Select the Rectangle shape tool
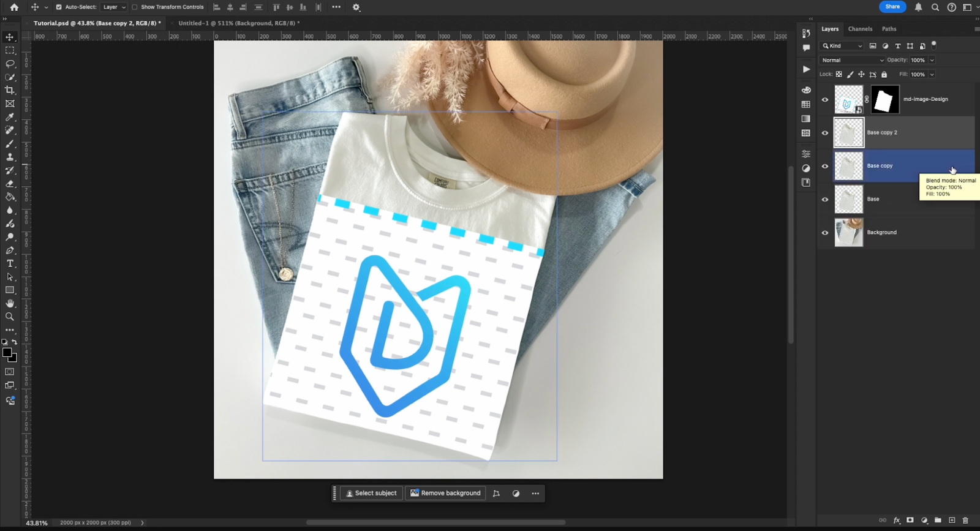 coord(10,290)
